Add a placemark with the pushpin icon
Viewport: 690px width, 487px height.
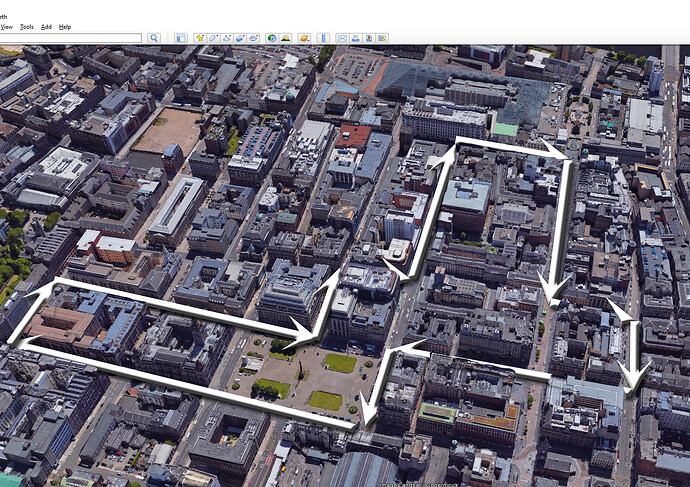(x=200, y=38)
